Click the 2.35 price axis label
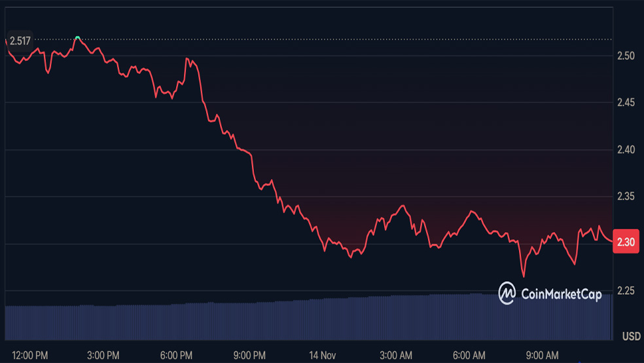The height and width of the screenshot is (363, 644). click(626, 197)
